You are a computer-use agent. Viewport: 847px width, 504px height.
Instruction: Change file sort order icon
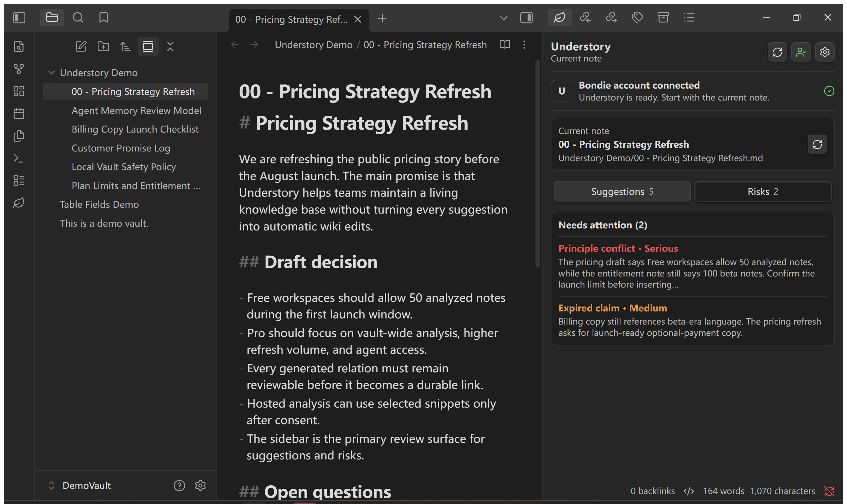click(125, 47)
